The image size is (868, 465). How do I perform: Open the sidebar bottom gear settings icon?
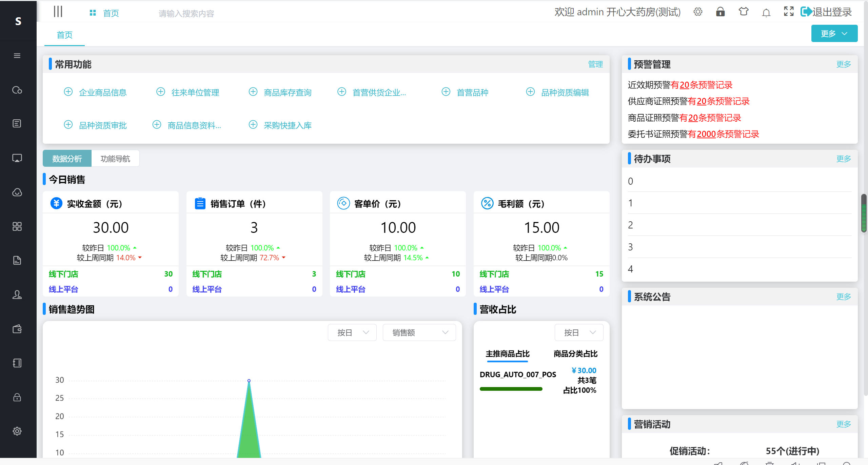(17, 431)
